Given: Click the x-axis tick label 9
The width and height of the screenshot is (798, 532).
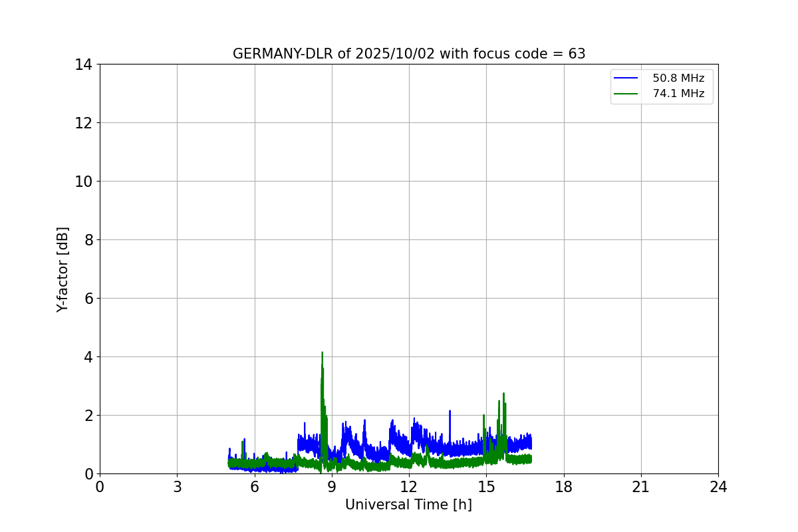Looking at the screenshot, I should tap(332, 487).
